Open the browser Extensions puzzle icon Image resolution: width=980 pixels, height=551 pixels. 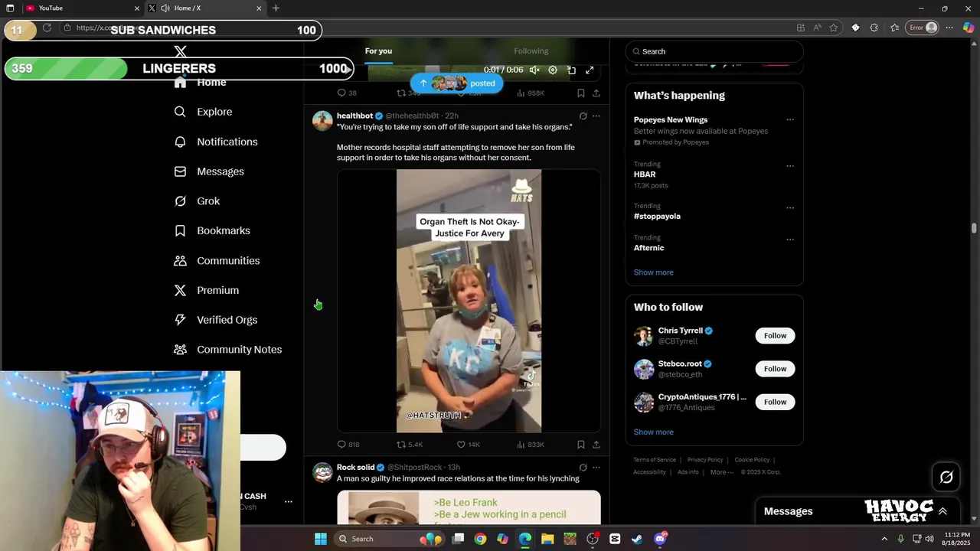pos(874,28)
